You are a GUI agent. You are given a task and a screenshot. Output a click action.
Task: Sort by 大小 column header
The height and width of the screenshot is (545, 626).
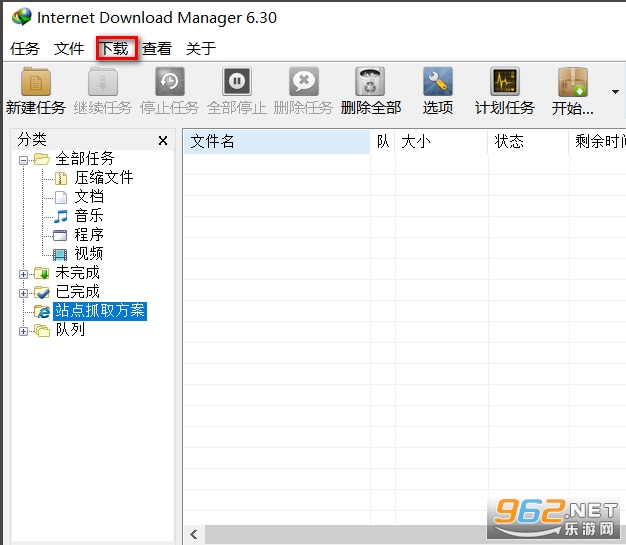click(442, 141)
